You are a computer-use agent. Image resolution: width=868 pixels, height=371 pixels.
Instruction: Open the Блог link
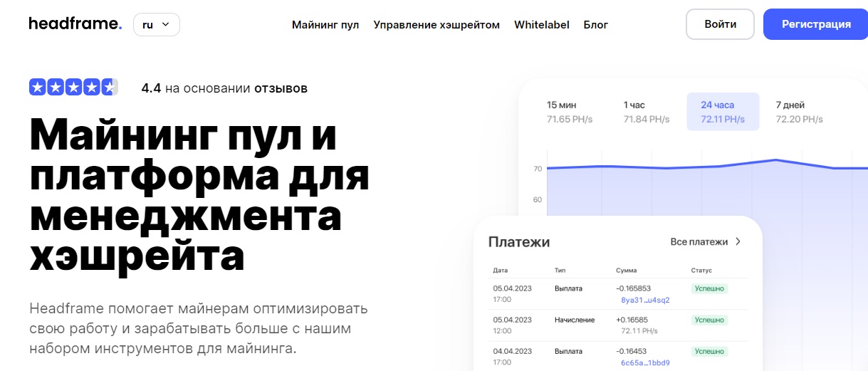pos(596,24)
